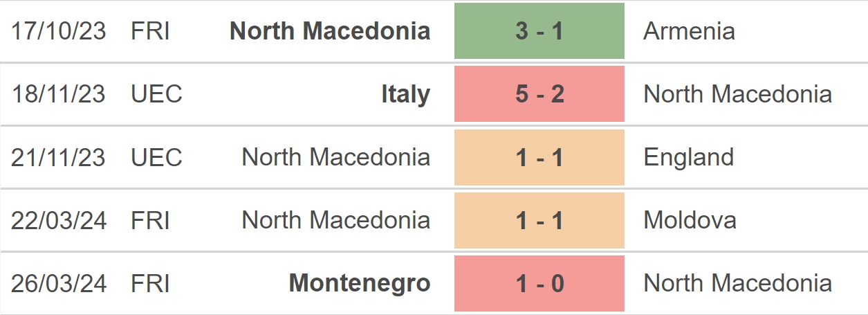Select the 1 - 0 red score box
The height and width of the screenshot is (315, 868).
click(539, 283)
